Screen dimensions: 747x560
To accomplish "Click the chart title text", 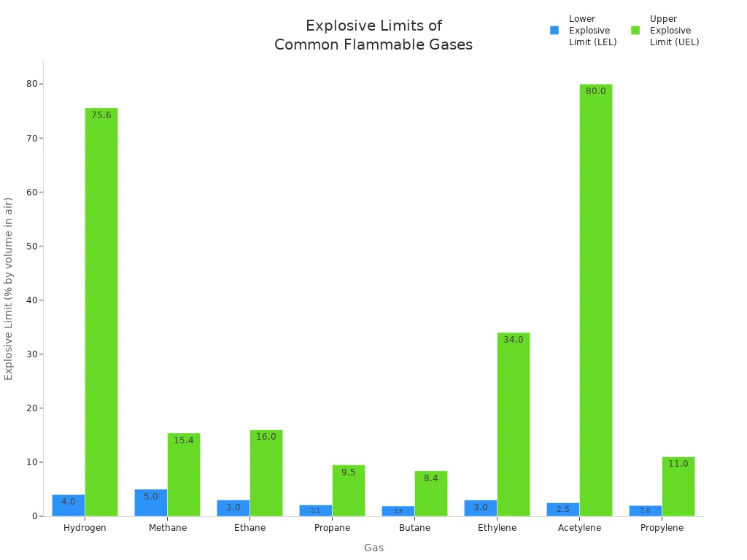I will (x=373, y=35).
